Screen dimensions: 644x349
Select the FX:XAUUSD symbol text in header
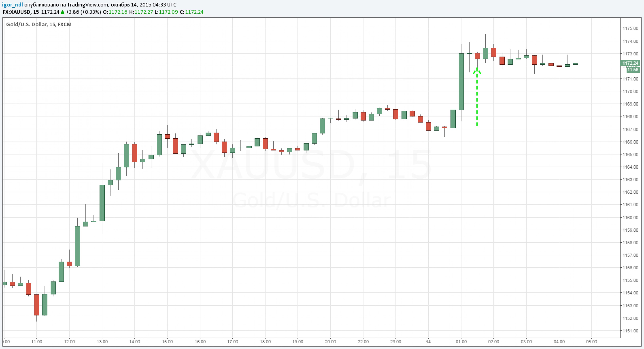[x=17, y=12]
